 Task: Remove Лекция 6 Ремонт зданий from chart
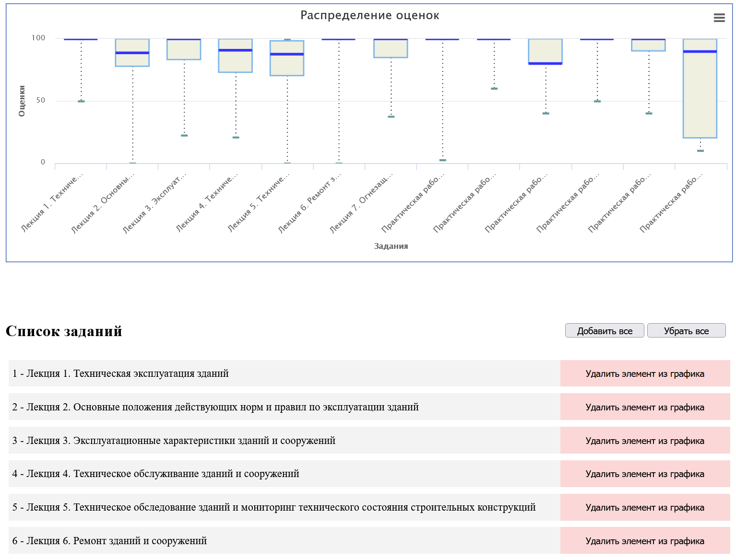[x=644, y=541]
